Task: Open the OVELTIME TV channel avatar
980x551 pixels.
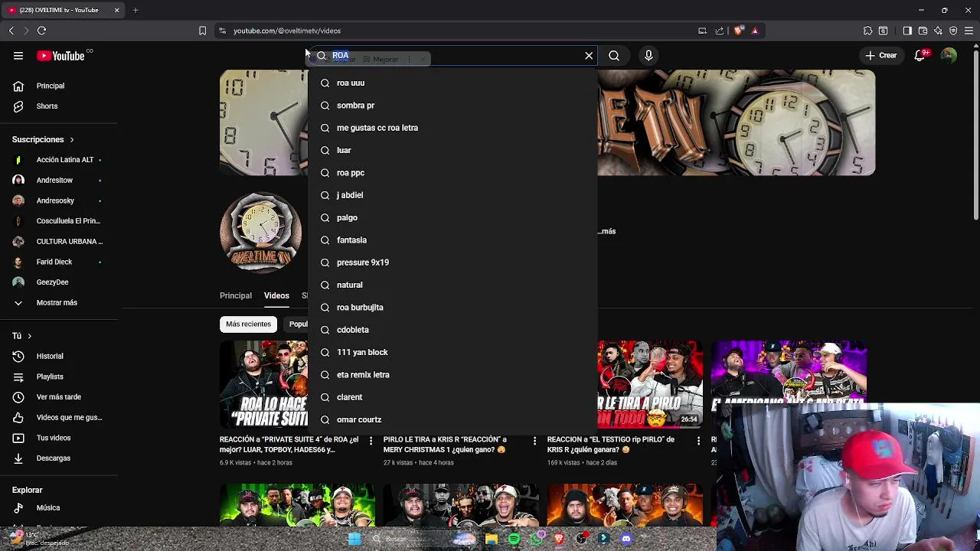Action: click(x=261, y=232)
